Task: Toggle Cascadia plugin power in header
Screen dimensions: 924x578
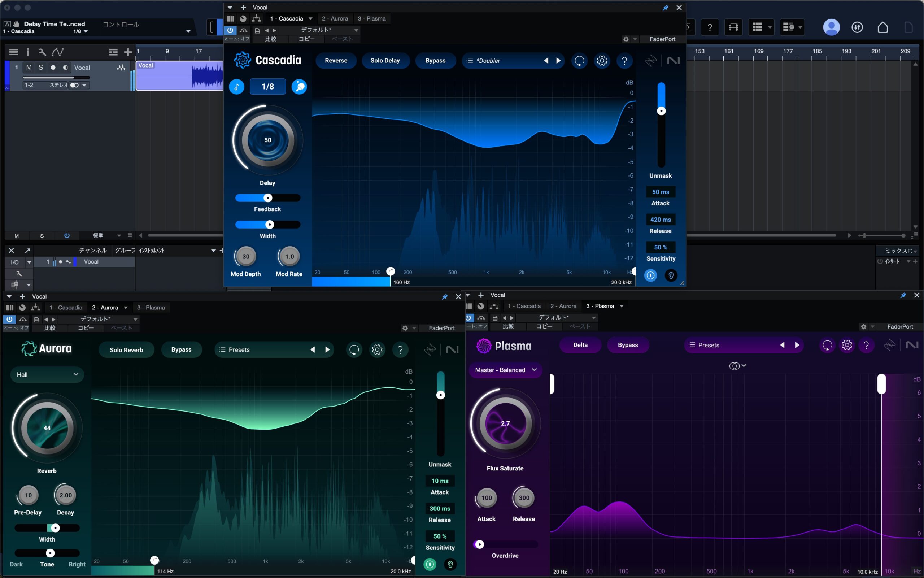Action: 230,30
